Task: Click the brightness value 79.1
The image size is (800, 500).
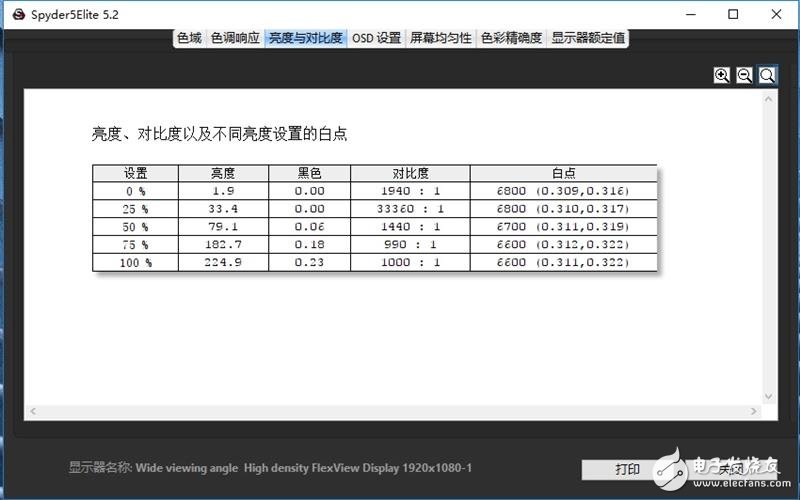Action: point(223,227)
